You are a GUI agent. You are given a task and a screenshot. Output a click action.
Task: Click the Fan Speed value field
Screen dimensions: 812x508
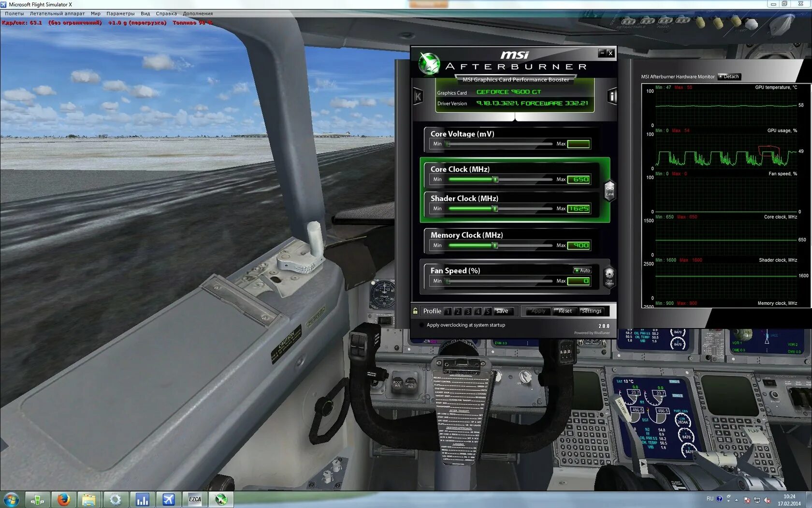click(579, 281)
